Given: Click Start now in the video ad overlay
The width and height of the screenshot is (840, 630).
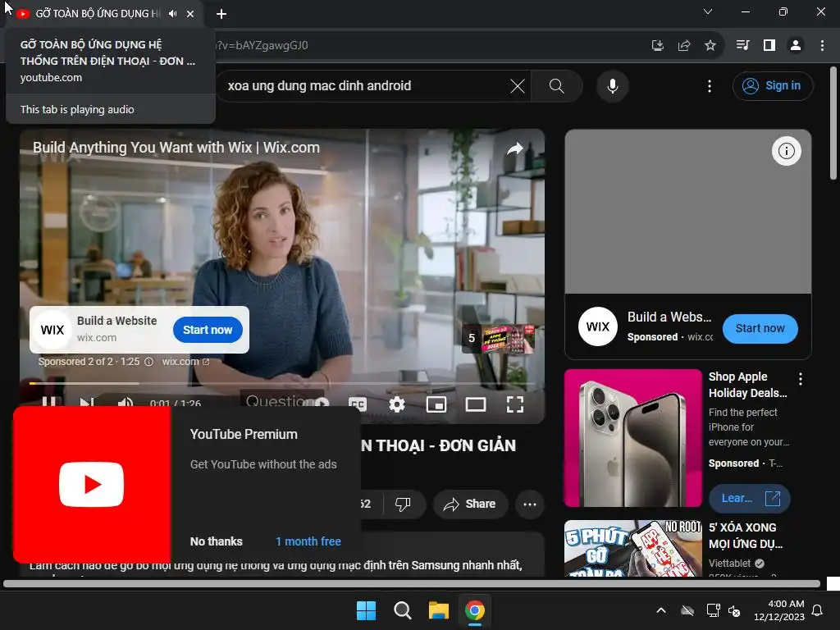Looking at the screenshot, I should 208,330.
